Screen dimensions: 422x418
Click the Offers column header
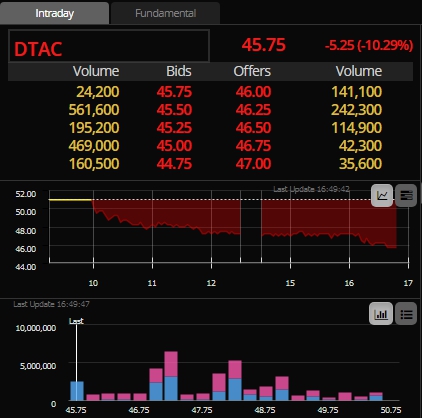pos(252,71)
